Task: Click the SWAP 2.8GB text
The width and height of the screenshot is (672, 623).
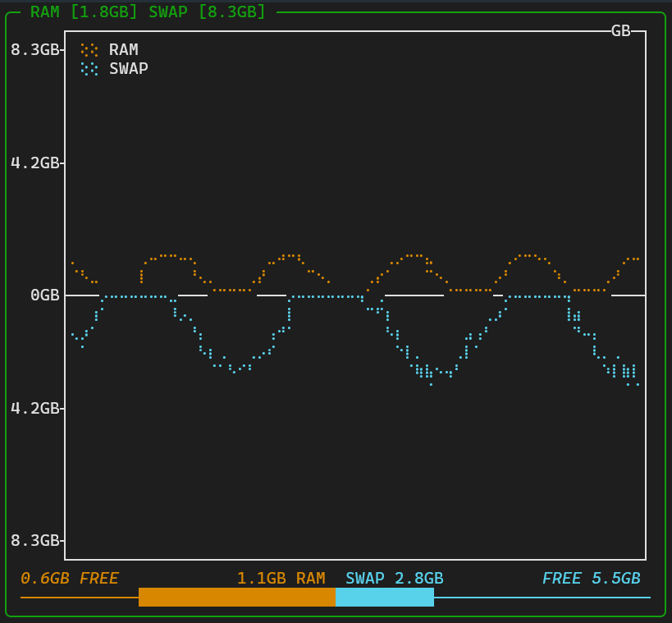Action: [395, 579]
